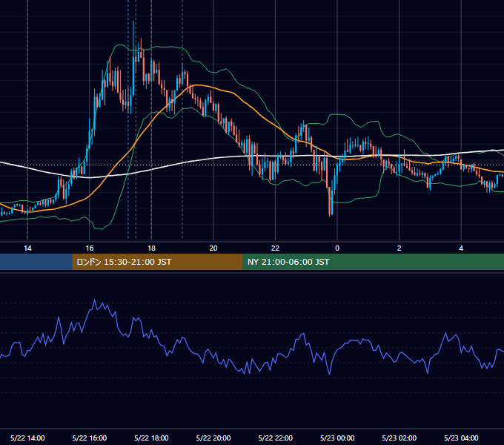Click the 5/22 22:00 date label
Screen dimensions: 504x445
click(x=276, y=438)
